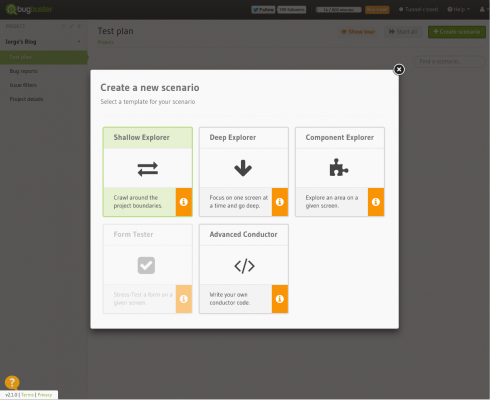
Task: Click "Crawl around the project boundaries." description
Action: click(138, 202)
